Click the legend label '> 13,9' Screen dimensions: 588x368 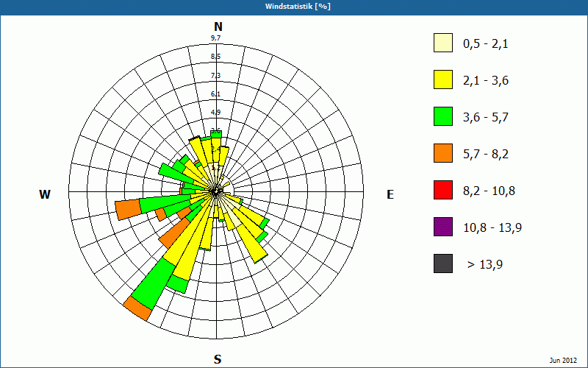tap(485, 265)
